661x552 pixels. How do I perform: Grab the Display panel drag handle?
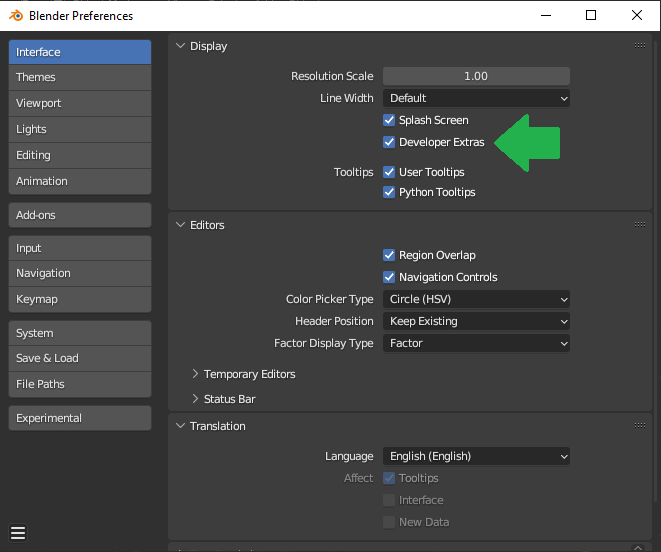640,46
